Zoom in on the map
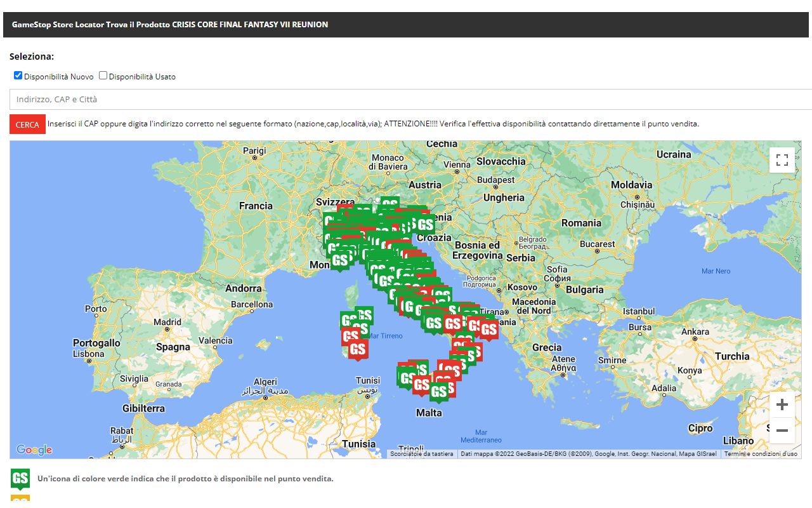The image size is (812, 508). pos(782,404)
